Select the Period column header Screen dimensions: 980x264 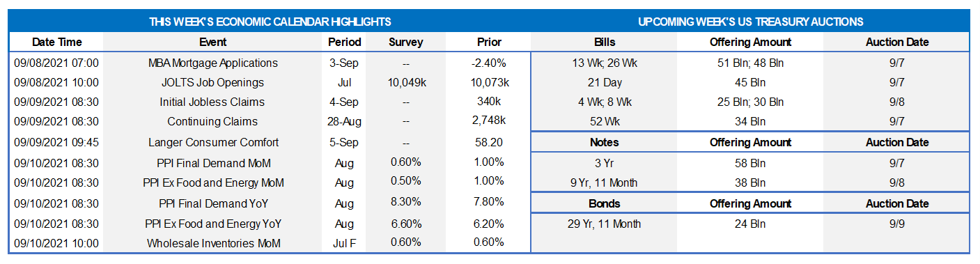coord(345,42)
